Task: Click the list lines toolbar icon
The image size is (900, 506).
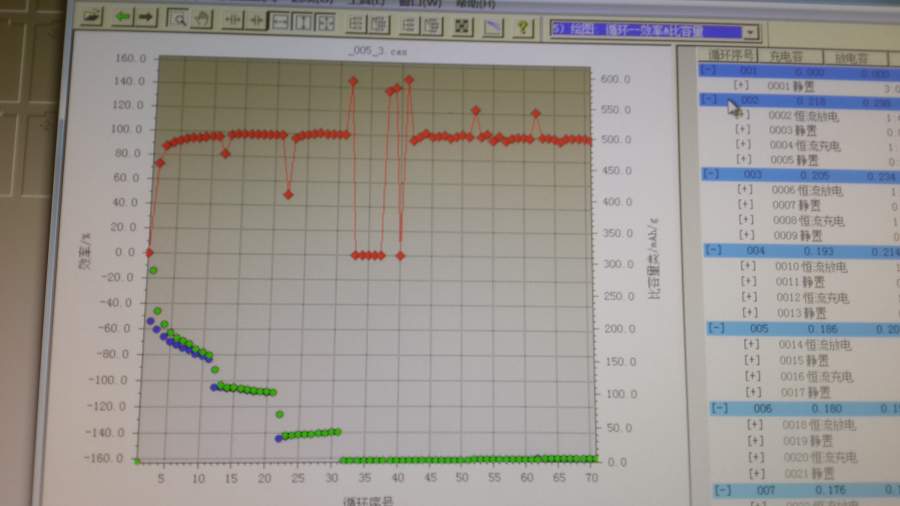Action: tap(409, 25)
